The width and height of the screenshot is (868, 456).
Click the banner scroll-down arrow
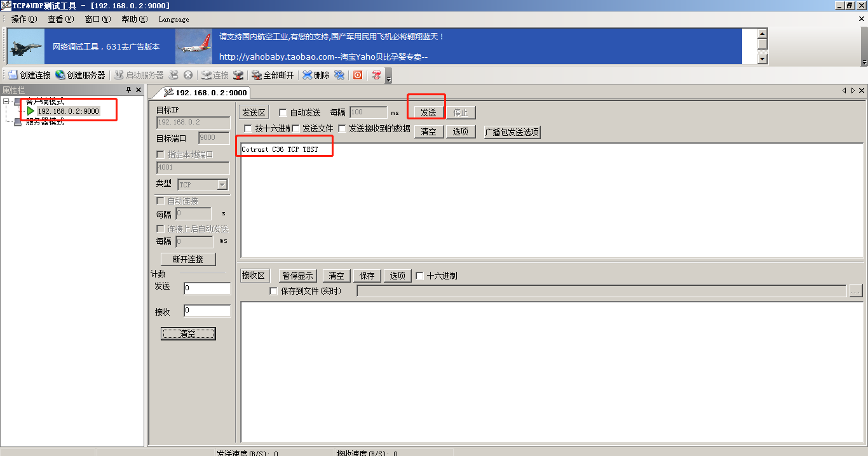point(763,59)
